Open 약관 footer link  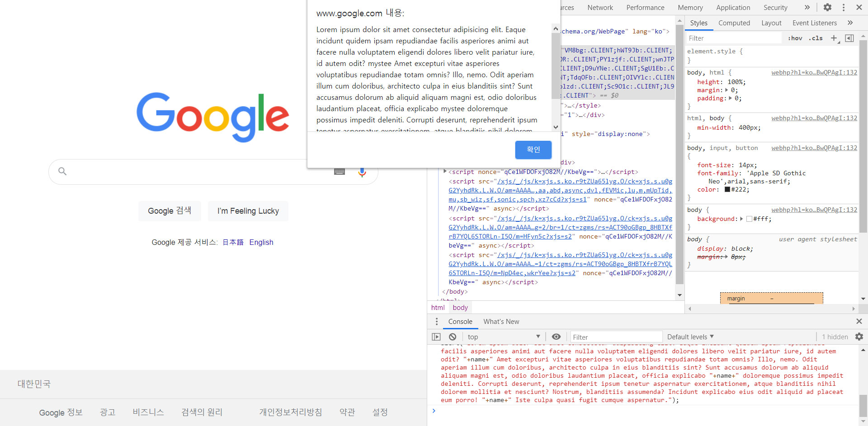pos(347,412)
